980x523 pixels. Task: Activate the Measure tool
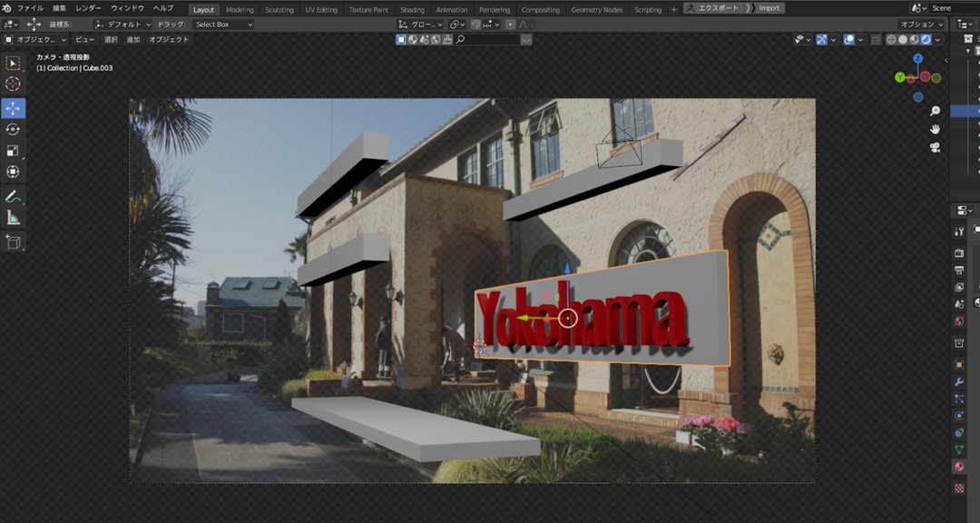[x=13, y=217]
